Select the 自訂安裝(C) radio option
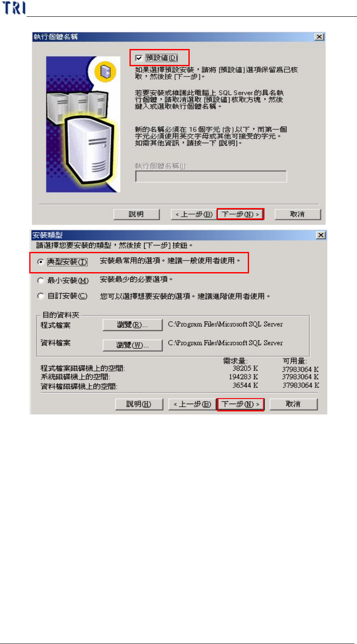 tap(41, 296)
